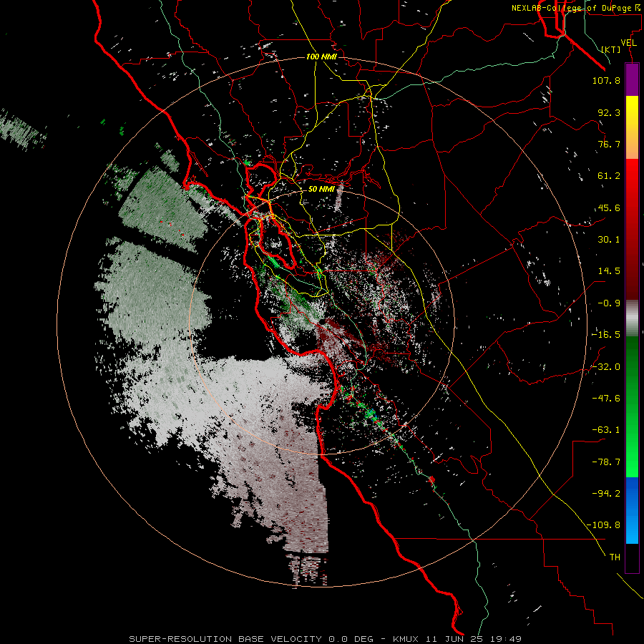Select the 107.8 scale value
This screenshot has height=644, width=644.
(606, 80)
